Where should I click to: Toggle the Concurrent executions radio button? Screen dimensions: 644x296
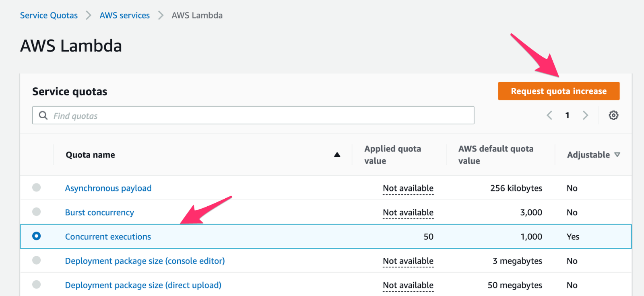tap(37, 236)
